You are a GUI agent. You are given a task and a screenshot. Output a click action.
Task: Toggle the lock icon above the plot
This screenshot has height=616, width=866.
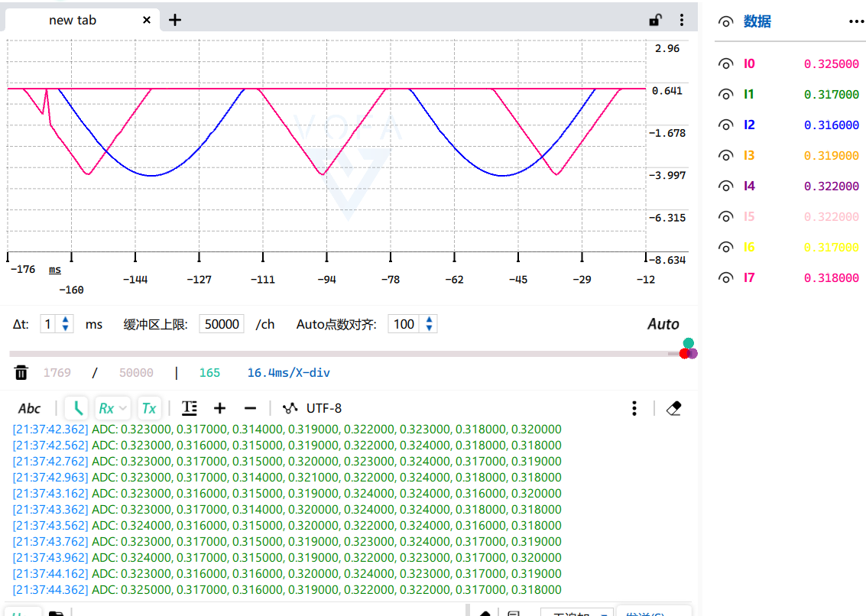point(655,21)
